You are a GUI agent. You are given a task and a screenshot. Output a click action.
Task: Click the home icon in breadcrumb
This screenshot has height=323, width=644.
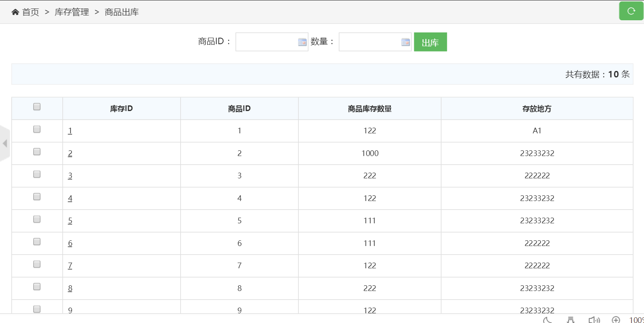coord(15,12)
